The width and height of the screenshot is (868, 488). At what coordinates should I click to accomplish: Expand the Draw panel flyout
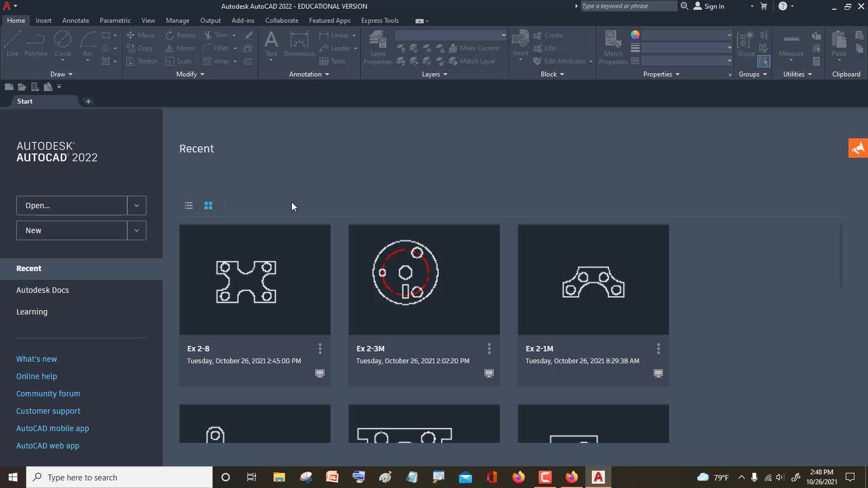coord(61,74)
